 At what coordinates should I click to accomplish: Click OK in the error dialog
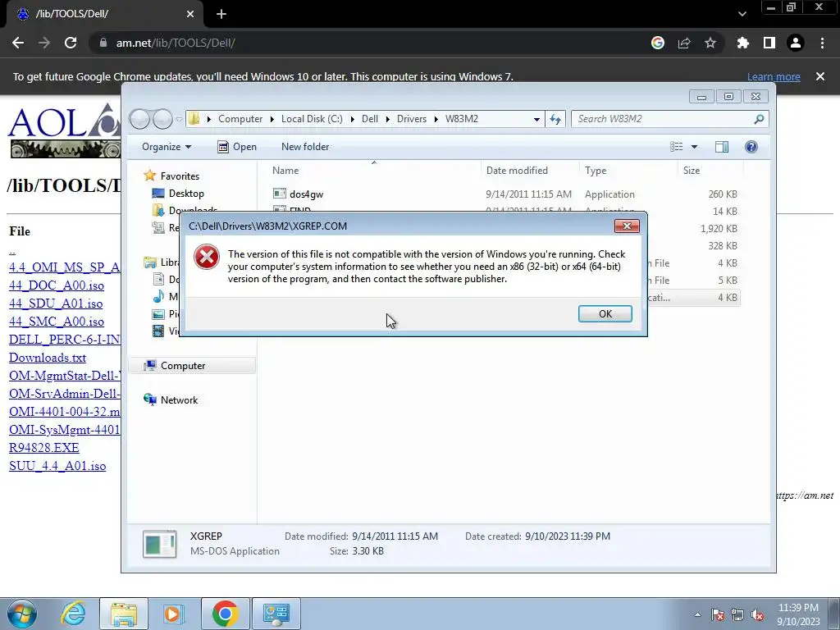605,314
